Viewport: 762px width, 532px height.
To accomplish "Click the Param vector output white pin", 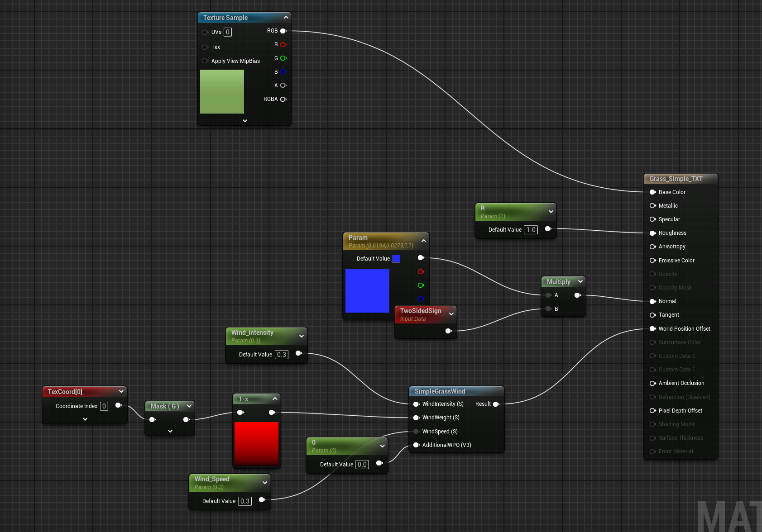I will pyautogui.click(x=421, y=257).
